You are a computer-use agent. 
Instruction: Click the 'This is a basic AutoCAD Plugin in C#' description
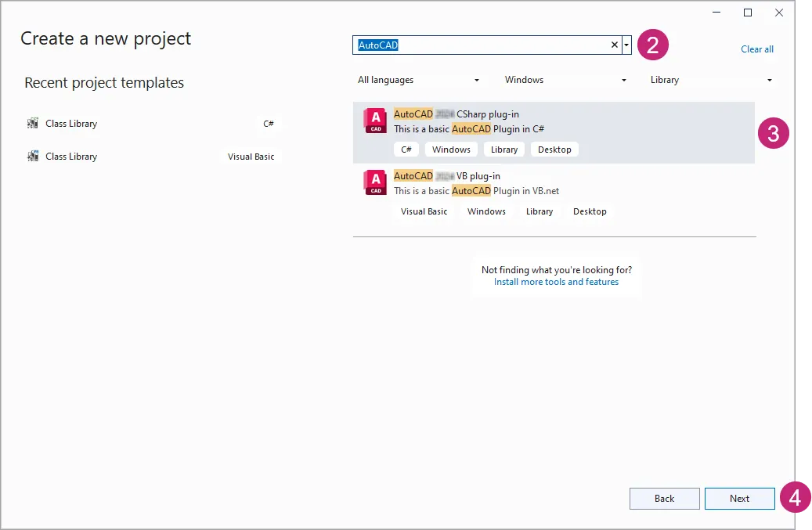[469, 129]
